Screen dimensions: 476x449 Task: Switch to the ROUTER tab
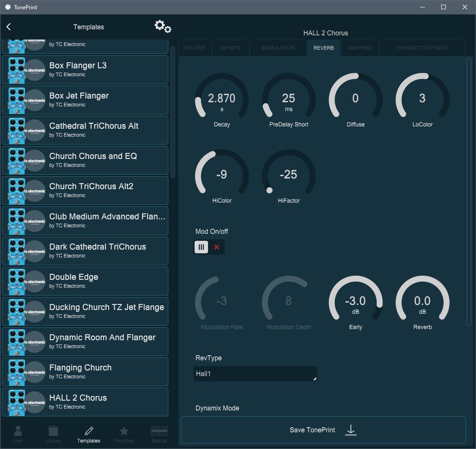195,48
